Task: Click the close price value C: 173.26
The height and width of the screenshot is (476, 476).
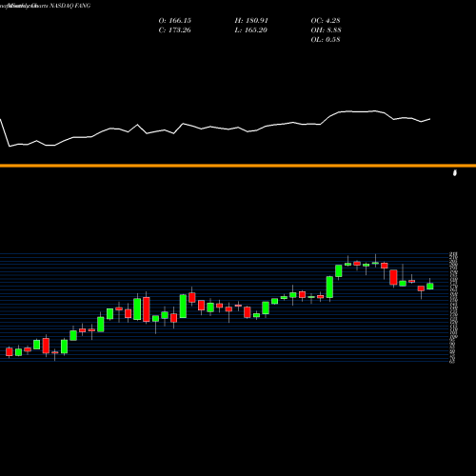Action: click(x=175, y=30)
